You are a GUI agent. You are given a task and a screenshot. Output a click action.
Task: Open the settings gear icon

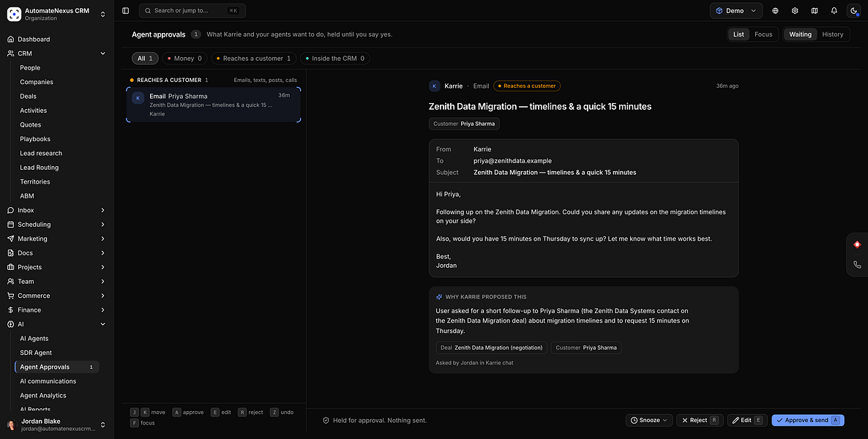pos(795,10)
